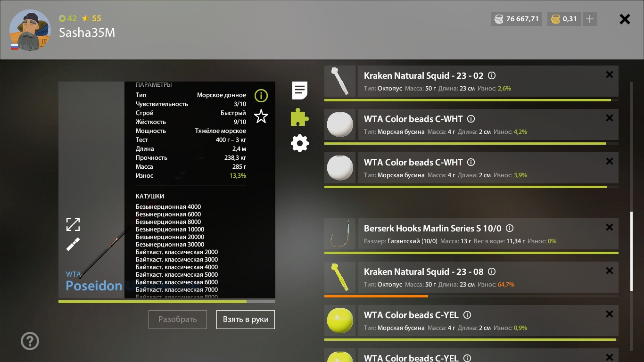Remove the first WTA Color beads C-YEL
Screen dimensions: 644x362
tap(609, 314)
